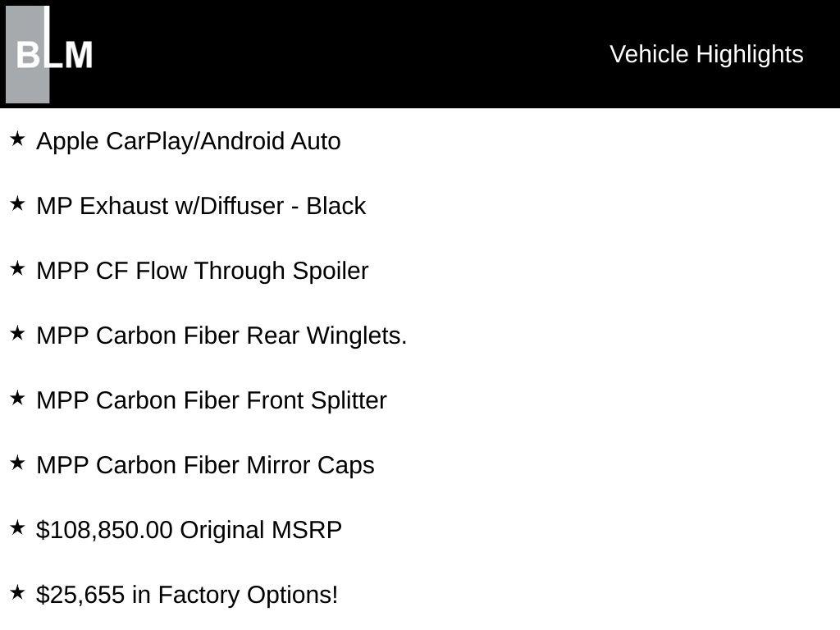The height and width of the screenshot is (630, 840).
Task: Click the MPP Carbon Fiber Mirror Caps text
Action: [205, 465]
